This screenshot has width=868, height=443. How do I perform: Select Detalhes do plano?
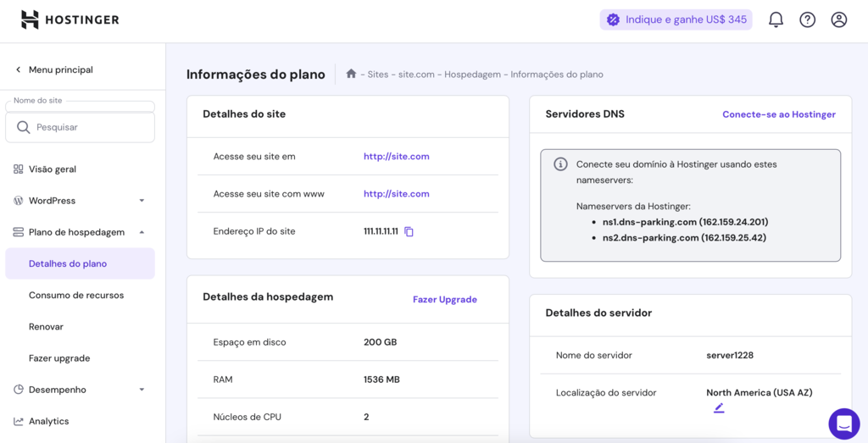pos(81,263)
